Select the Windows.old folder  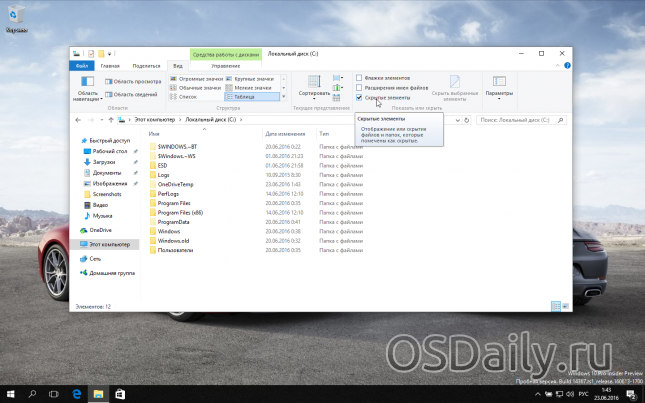click(173, 240)
